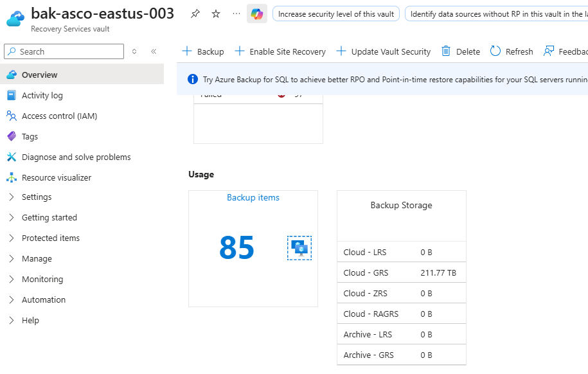Click the Backup Storage heading

401,205
